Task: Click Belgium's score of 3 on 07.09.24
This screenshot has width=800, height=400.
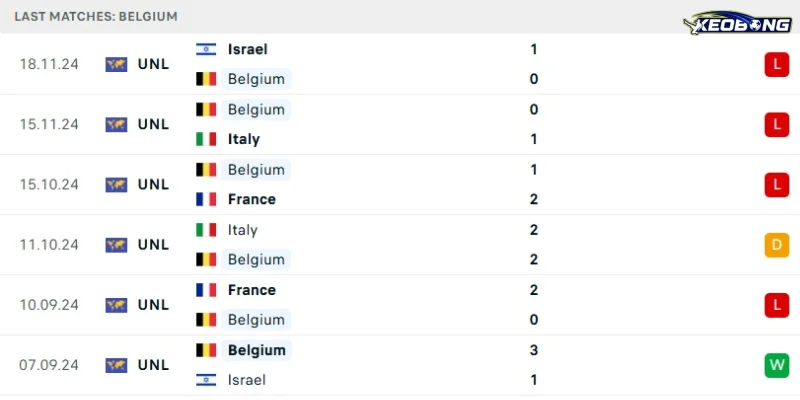Action: point(534,350)
